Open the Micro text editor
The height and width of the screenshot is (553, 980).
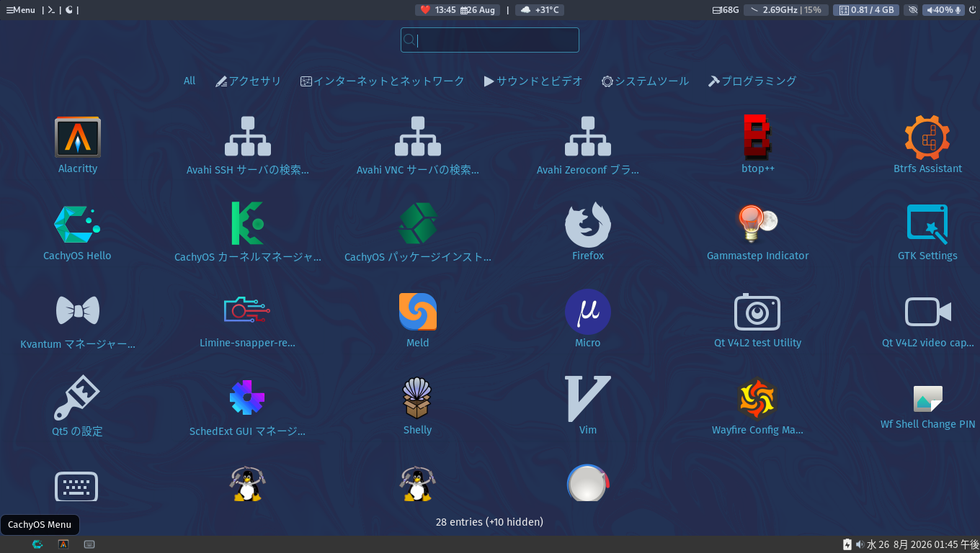(588, 320)
